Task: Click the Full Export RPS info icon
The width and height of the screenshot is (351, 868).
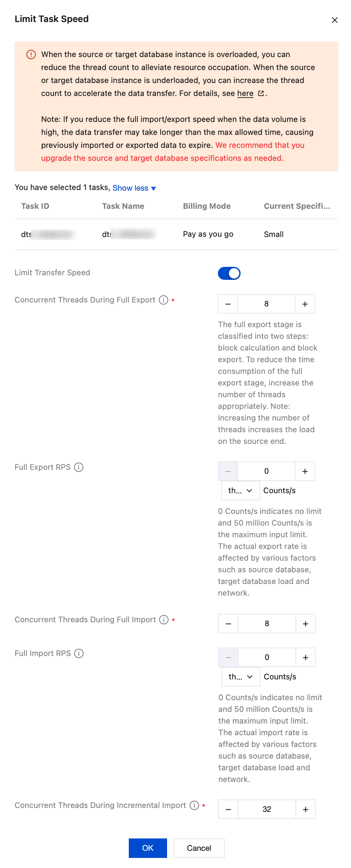Action: (79, 467)
